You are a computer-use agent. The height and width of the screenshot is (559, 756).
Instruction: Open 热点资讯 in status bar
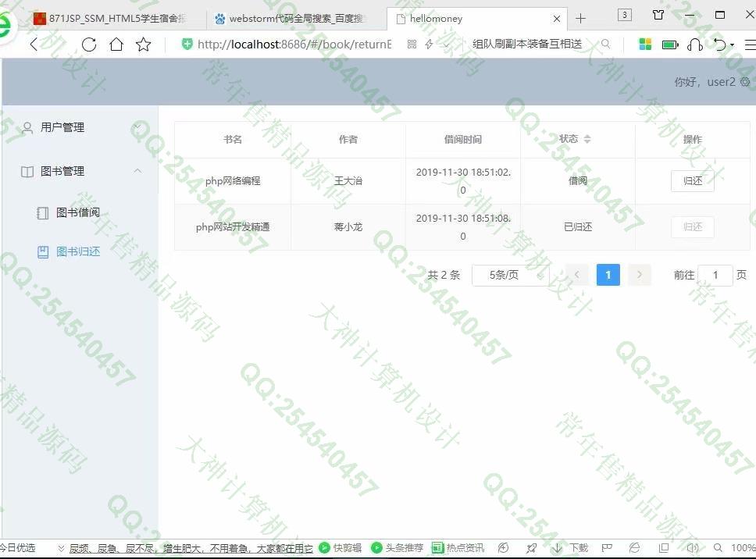pos(458,548)
